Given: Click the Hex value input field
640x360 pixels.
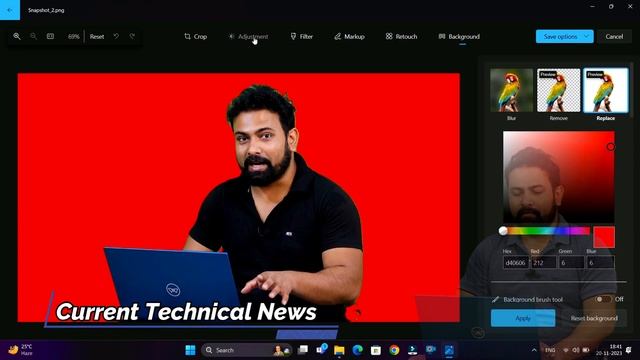Looking at the screenshot, I should coord(516,262).
